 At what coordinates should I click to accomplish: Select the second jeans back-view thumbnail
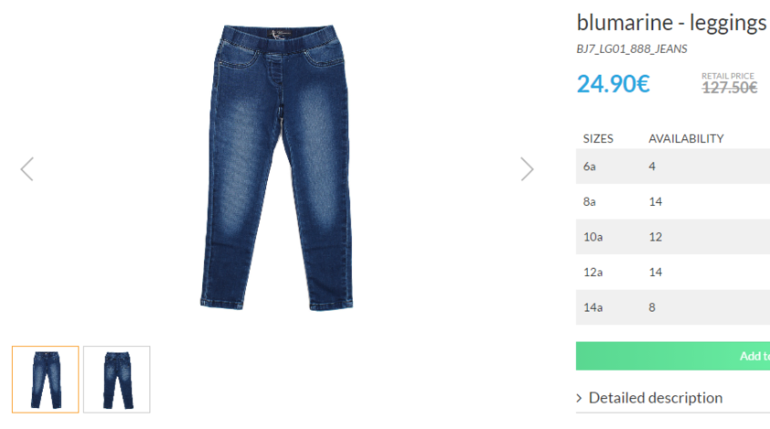coord(117,379)
